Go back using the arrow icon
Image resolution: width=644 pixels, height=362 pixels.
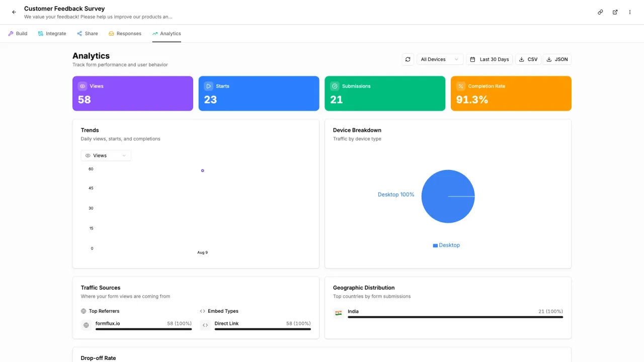pyautogui.click(x=14, y=12)
